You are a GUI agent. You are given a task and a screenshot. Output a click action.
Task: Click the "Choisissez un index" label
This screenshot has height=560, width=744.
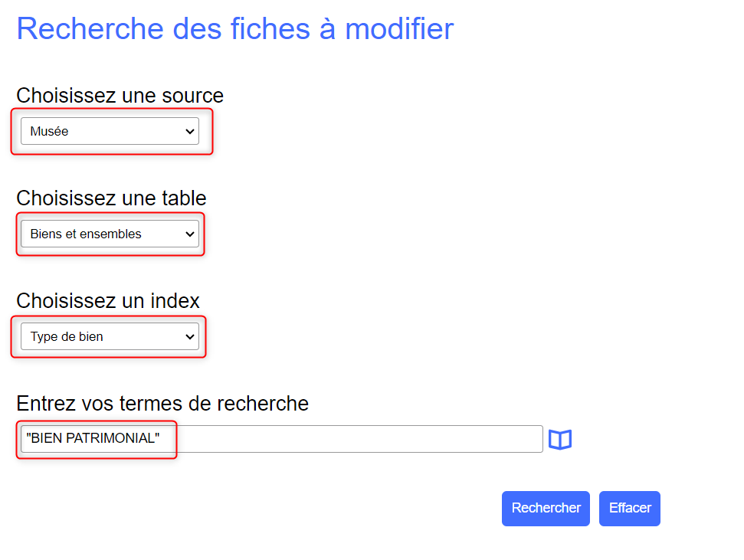click(x=108, y=301)
